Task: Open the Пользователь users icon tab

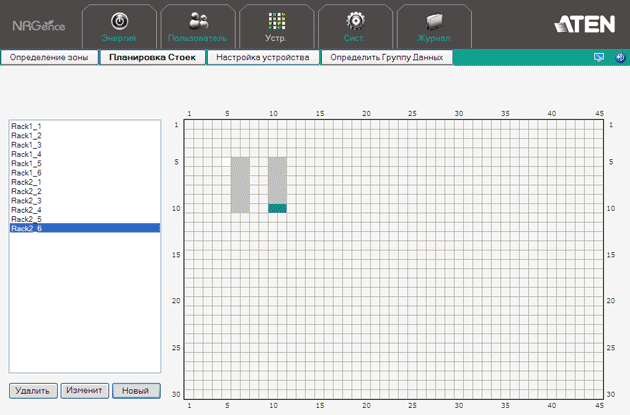Action: pyautogui.click(x=198, y=27)
